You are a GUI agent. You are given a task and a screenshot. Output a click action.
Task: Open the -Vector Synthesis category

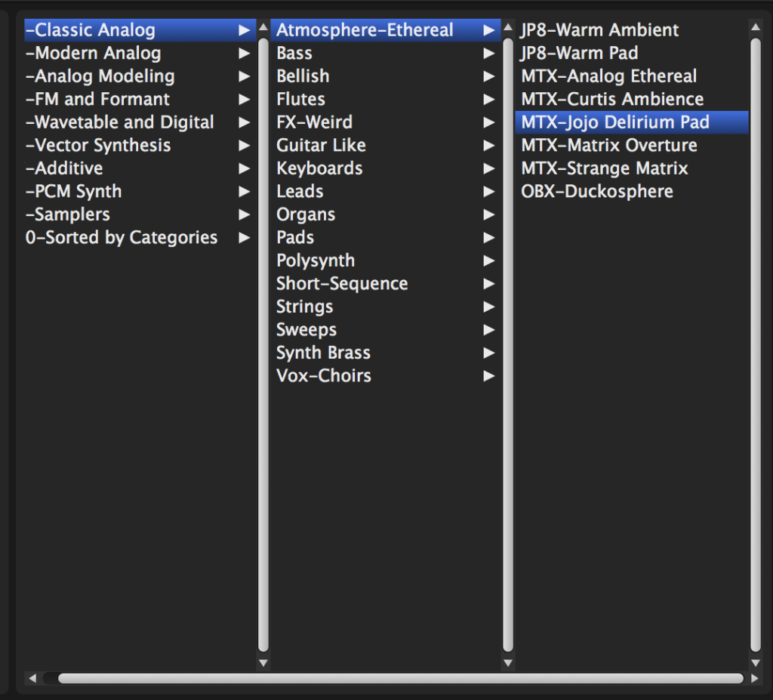coord(140,146)
